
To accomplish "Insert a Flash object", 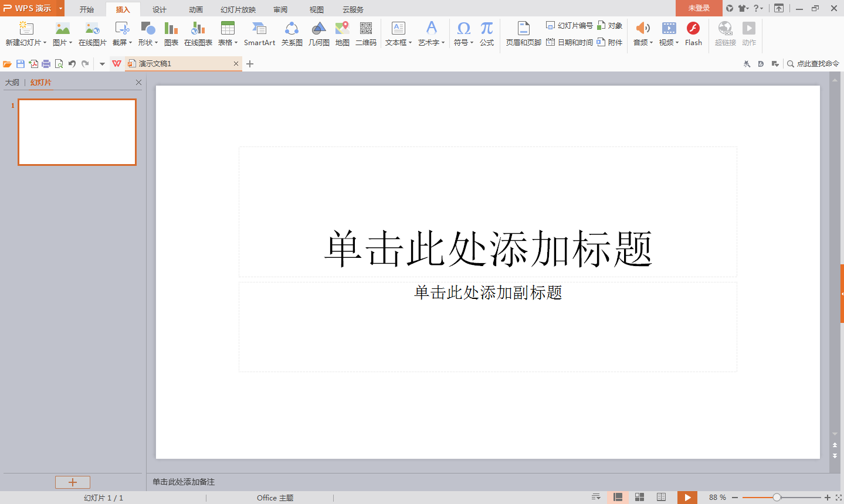I will tap(693, 34).
